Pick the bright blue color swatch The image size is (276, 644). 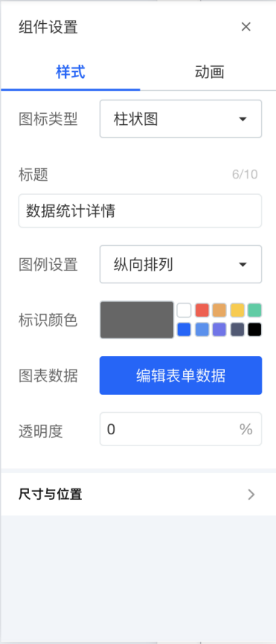(184, 330)
